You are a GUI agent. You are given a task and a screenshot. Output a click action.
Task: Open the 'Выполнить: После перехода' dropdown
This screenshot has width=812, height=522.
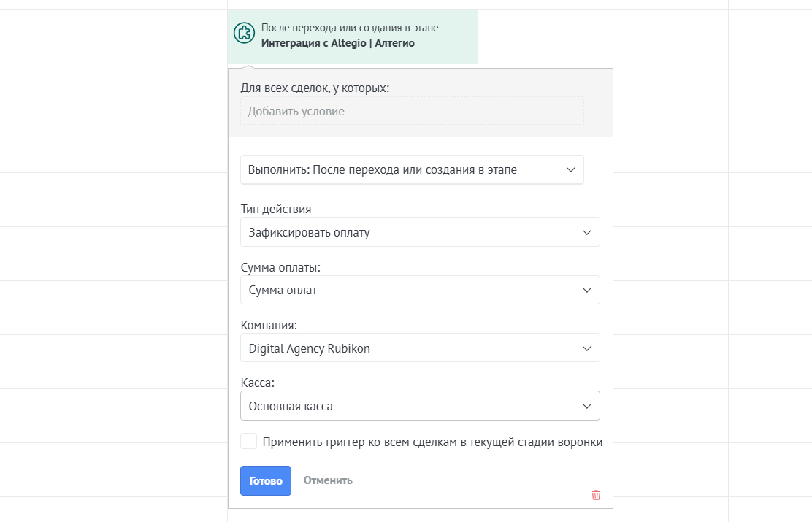click(412, 170)
